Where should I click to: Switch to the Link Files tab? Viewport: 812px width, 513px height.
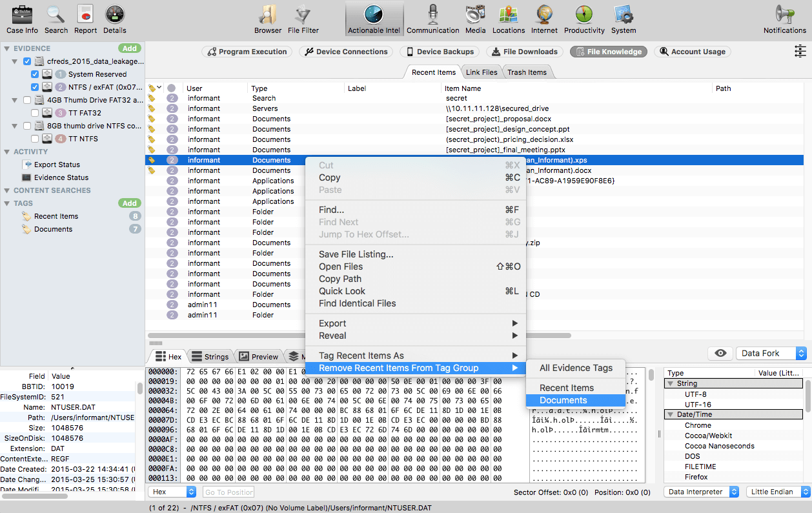tap(481, 72)
